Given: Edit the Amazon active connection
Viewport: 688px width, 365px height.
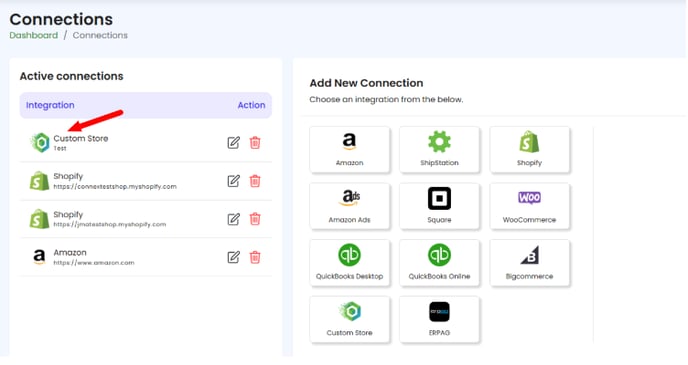Looking at the screenshot, I should point(233,257).
